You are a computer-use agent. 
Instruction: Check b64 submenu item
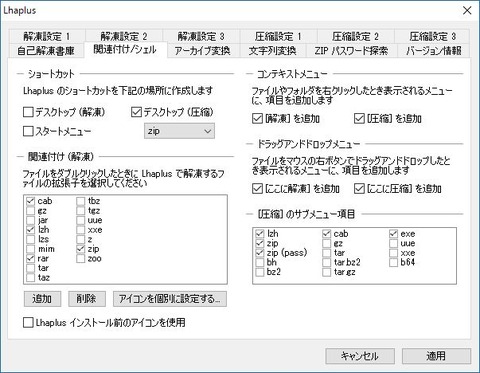tap(394, 262)
